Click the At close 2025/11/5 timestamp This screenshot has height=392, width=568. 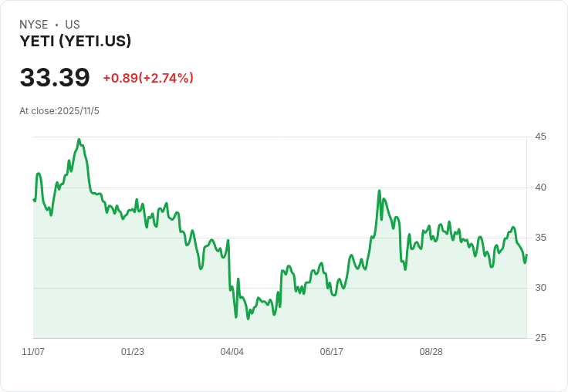click(x=59, y=111)
